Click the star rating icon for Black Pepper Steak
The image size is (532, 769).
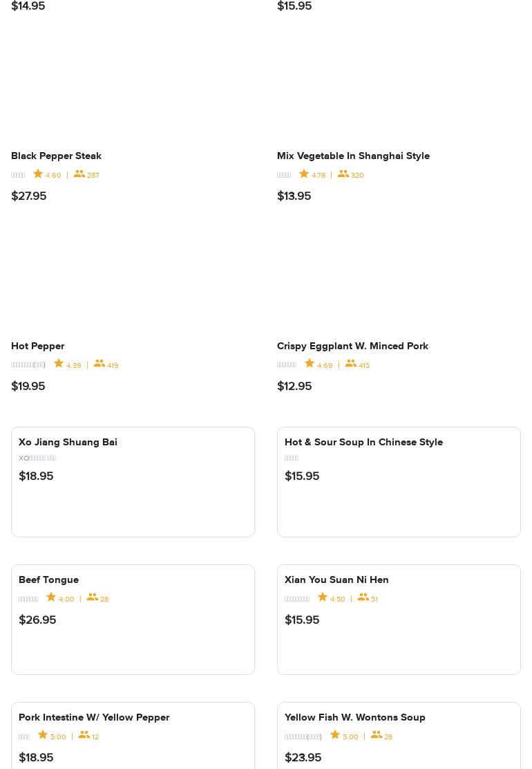(38, 174)
